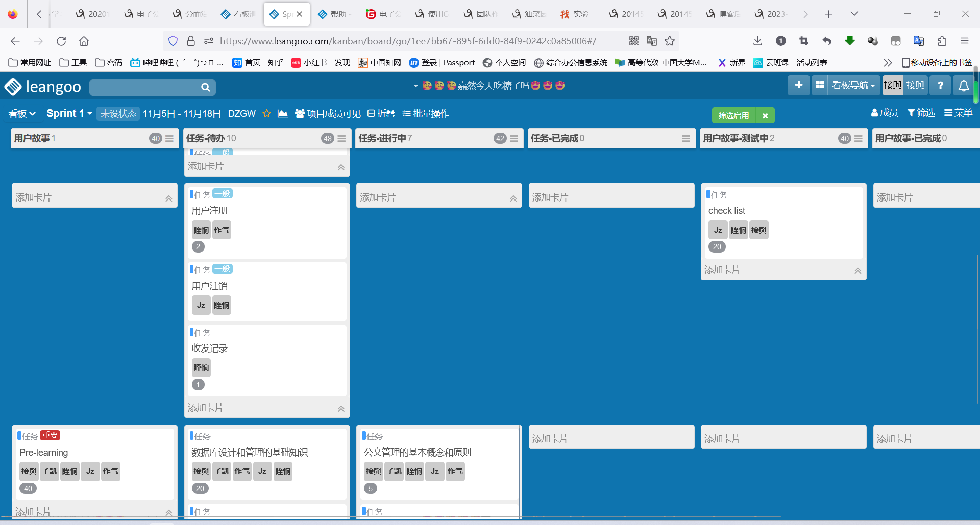Open the 用户故事-测试中 column menu icon
This screenshot has height=525, width=980.
point(859,138)
